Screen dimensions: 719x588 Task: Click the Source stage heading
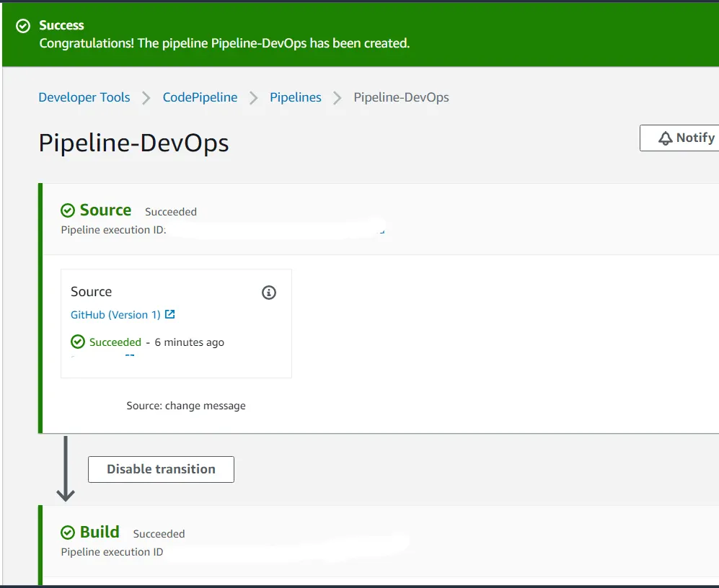point(105,210)
